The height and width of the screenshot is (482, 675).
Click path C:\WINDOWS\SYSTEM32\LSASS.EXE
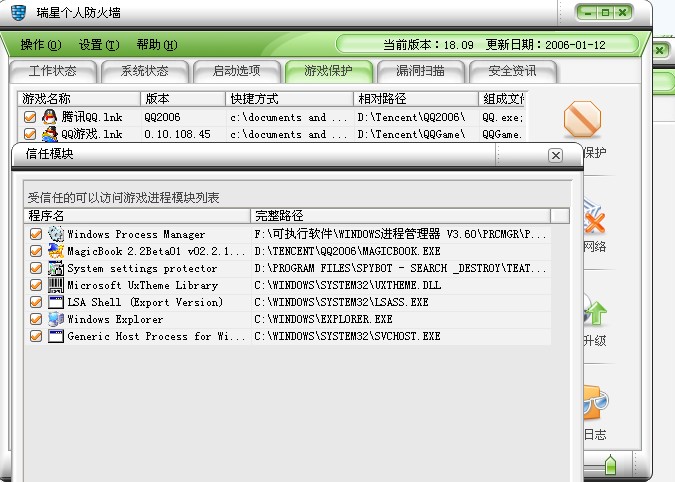[x=341, y=302]
